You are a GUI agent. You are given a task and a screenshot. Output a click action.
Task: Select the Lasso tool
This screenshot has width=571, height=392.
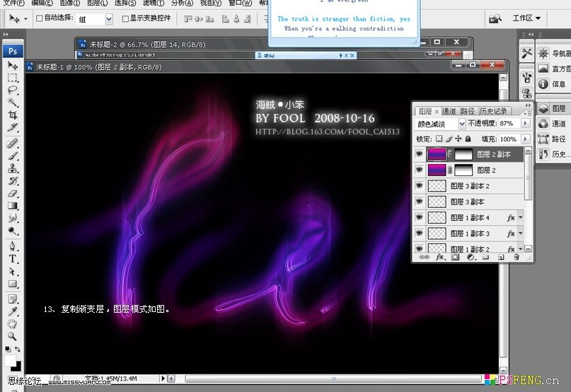click(x=12, y=90)
